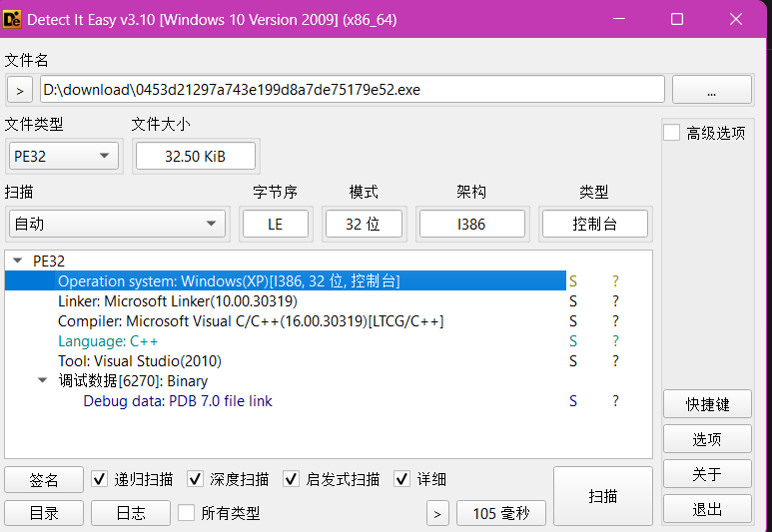Select the 调试数据[6270]: Binary tree row
The image size is (772, 532).
133,381
